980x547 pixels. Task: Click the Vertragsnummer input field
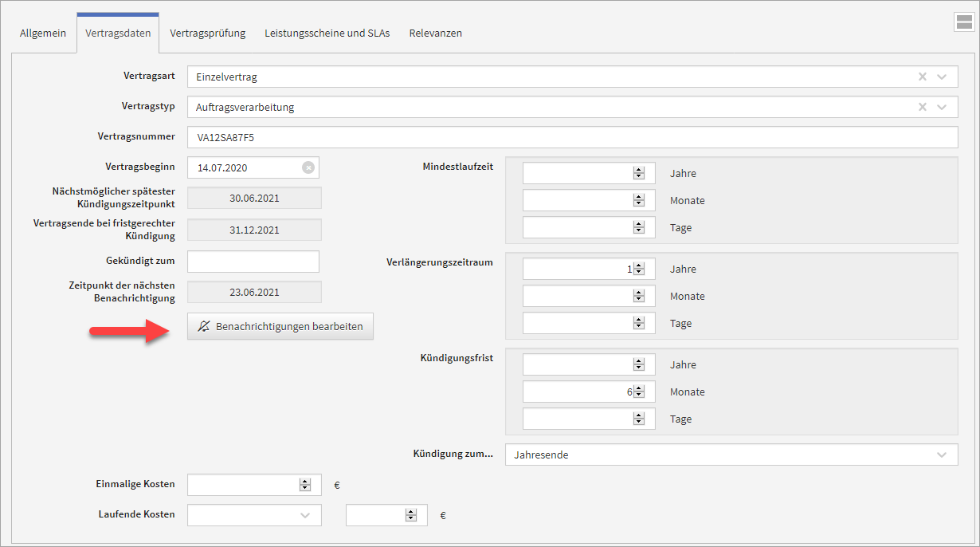(572, 137)
